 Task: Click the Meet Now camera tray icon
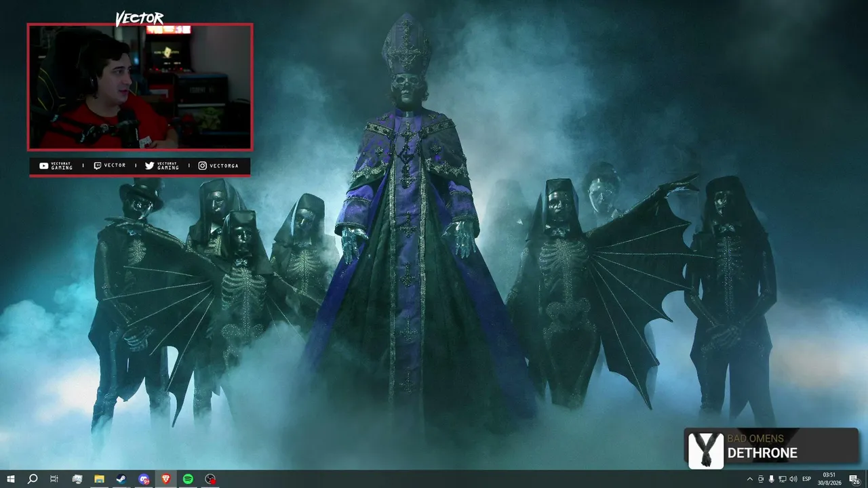[760, 479]
